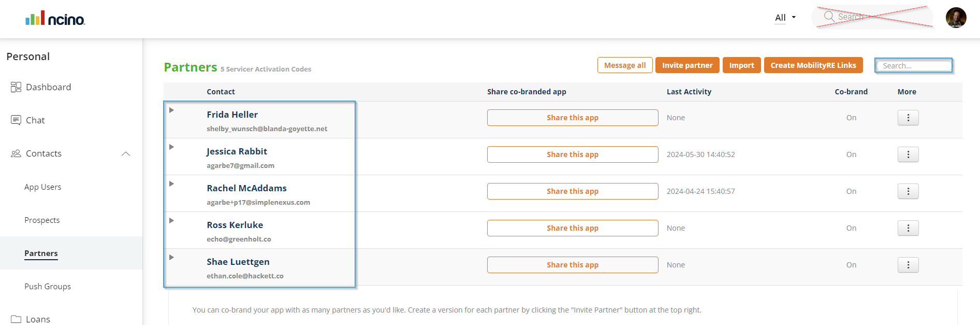The height and width of the screenshot is (325, 980).
Task: Share this app with Jessica Rabbit
Action: pyautogui.click(x=572, y=154)
